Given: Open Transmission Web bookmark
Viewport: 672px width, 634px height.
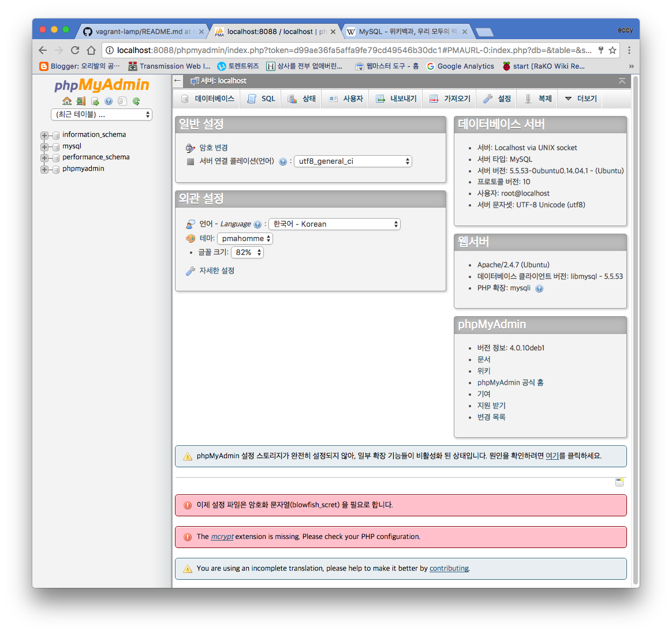Looking at the screenshot, I should pos(170,66).
